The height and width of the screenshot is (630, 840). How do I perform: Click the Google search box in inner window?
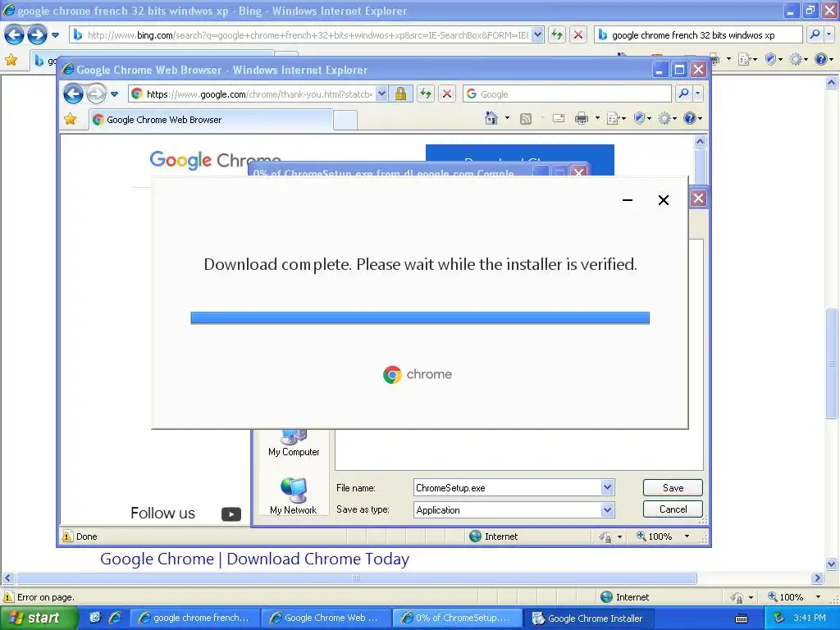pyautogui.click(x=567, y=94)
